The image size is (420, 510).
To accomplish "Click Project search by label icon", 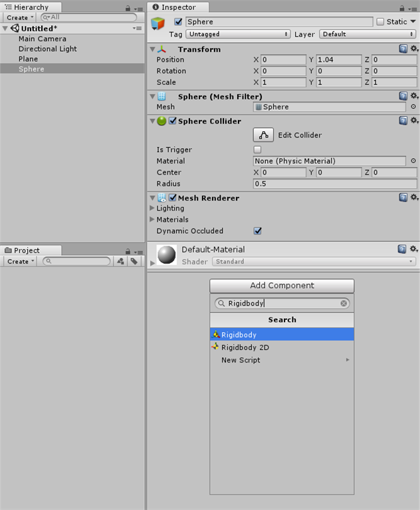I will coord(134,261).
